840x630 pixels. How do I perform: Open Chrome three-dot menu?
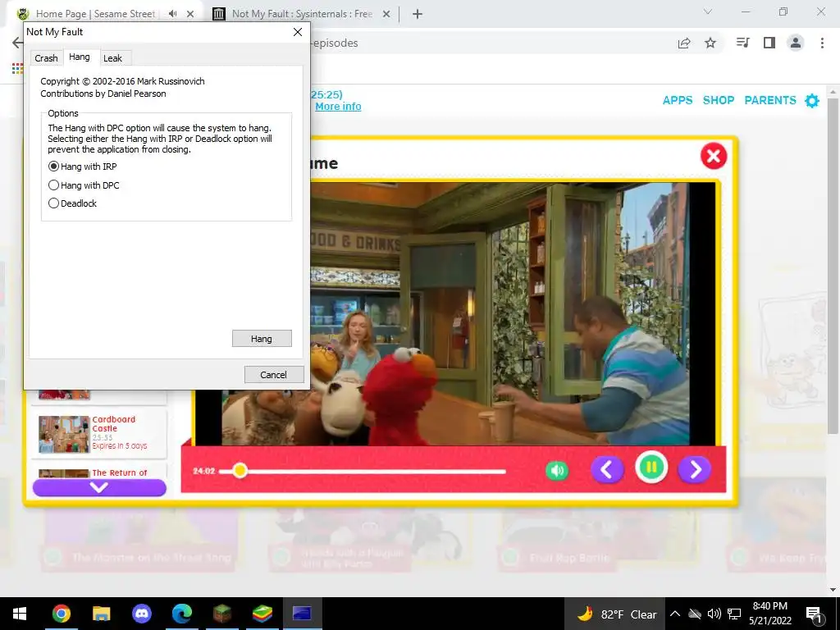pyautogui.click(x=822, y=43)
